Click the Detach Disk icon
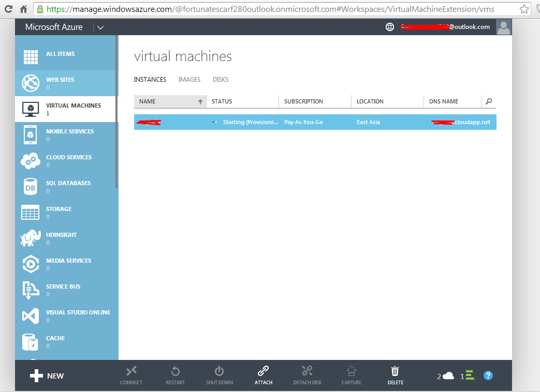This screenshot has height=392, width=540. 307,371
